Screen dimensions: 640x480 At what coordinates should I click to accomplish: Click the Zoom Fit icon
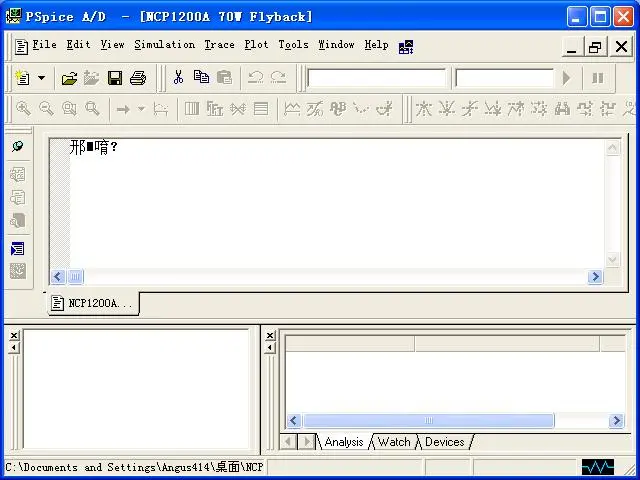tap(92, 109)
